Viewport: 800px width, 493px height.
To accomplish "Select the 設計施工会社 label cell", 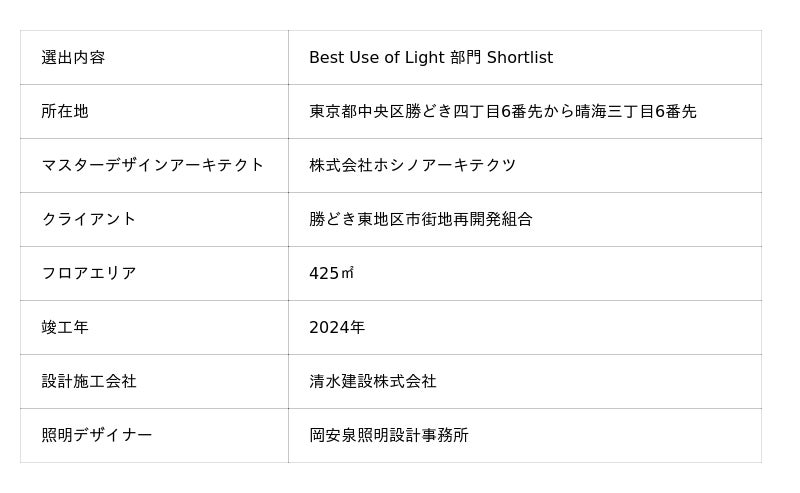I will [x=89, y=382].
